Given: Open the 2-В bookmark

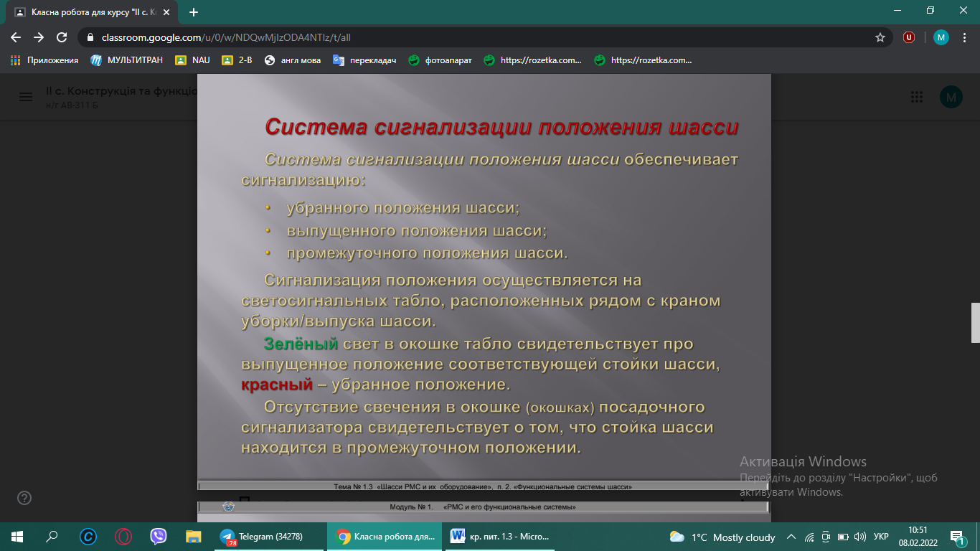Looking at the screenshot, I should coord(237,60).
